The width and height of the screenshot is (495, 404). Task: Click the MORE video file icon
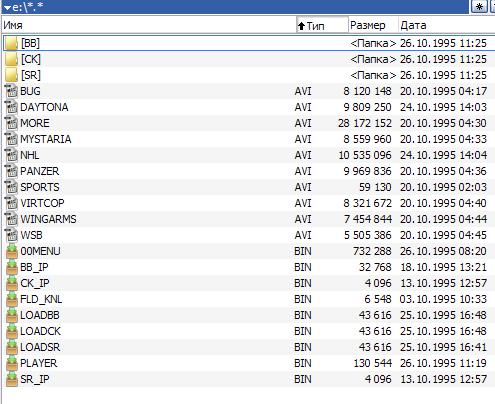point(11,123)
